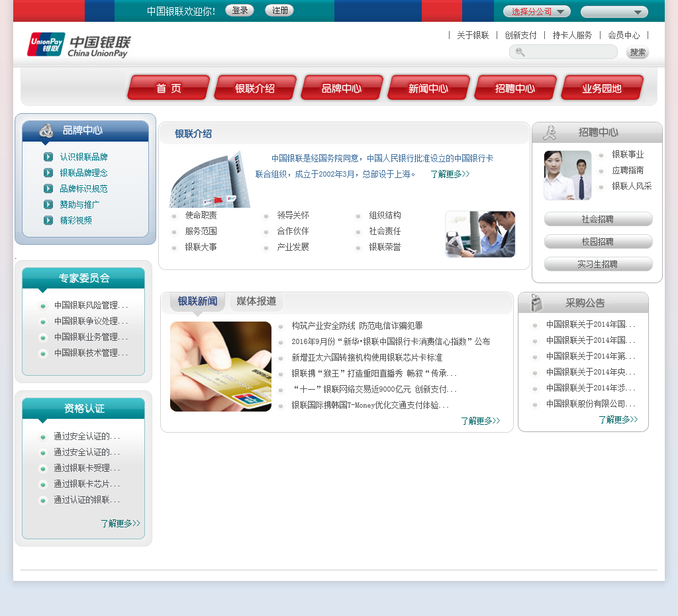
Task: Click the recruitment staff photo
Action: pyautogui.click(x=567, y=175)
